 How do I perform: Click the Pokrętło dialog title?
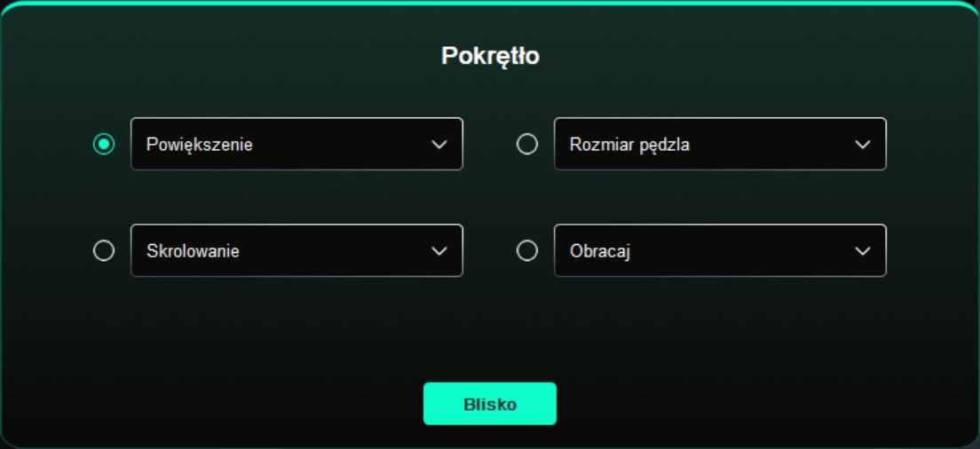tap(490, 56)
